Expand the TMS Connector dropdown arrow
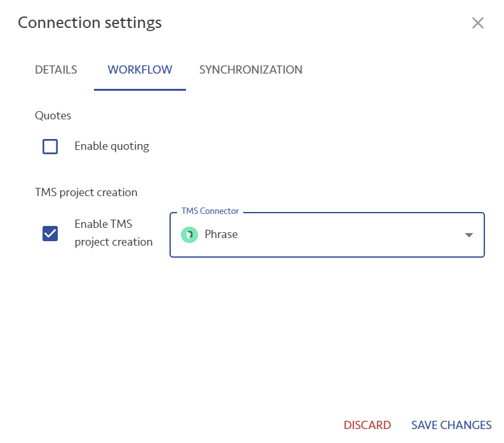This screenshot has width=504, height=443. pos(469,235)
